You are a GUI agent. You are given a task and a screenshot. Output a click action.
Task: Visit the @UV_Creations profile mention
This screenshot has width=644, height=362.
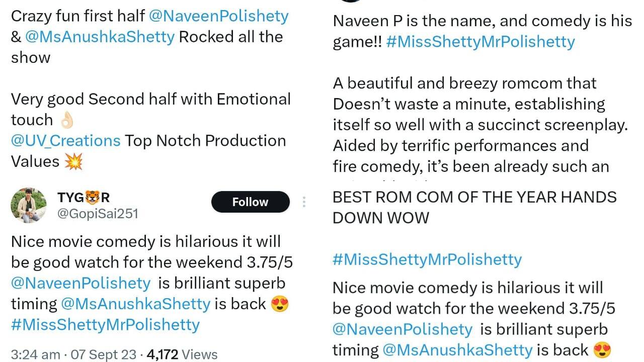tap(65, 141)
